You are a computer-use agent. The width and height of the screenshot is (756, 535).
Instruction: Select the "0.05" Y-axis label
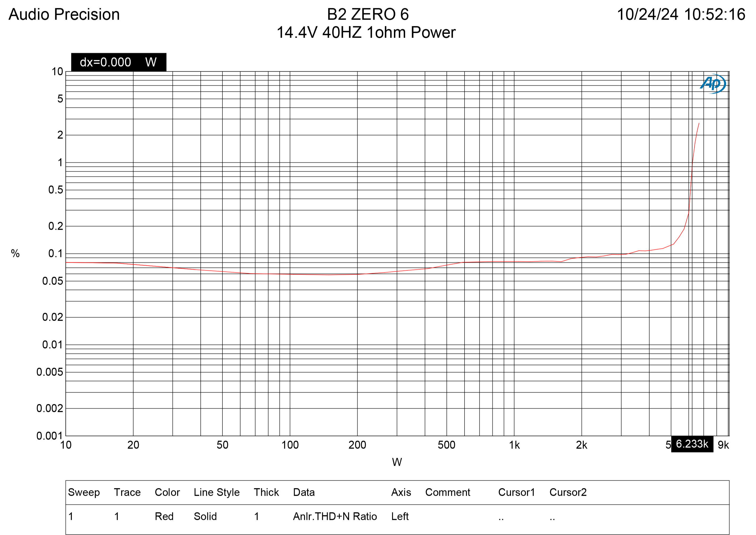52,281
